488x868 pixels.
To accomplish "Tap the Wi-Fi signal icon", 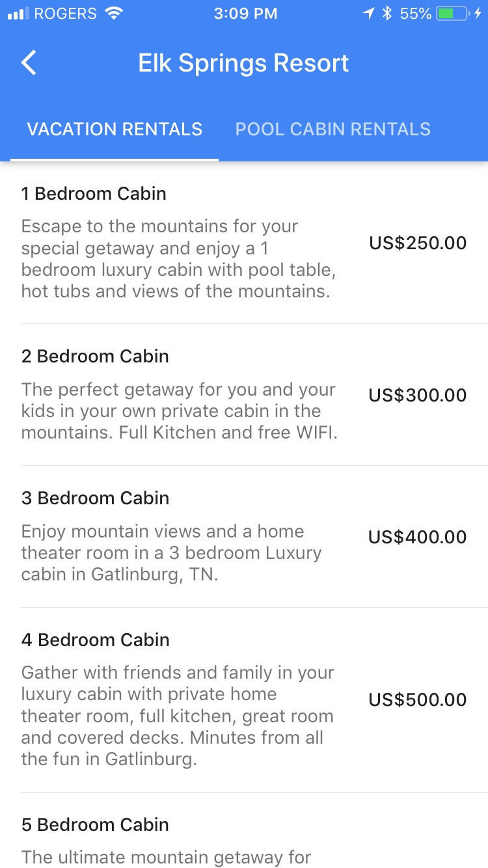I will 114,14.
